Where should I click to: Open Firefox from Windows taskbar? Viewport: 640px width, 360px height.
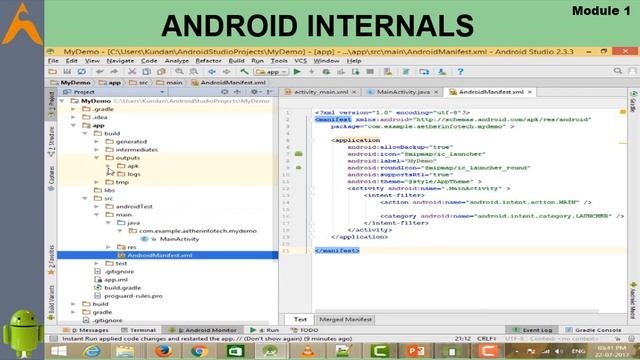163,351
